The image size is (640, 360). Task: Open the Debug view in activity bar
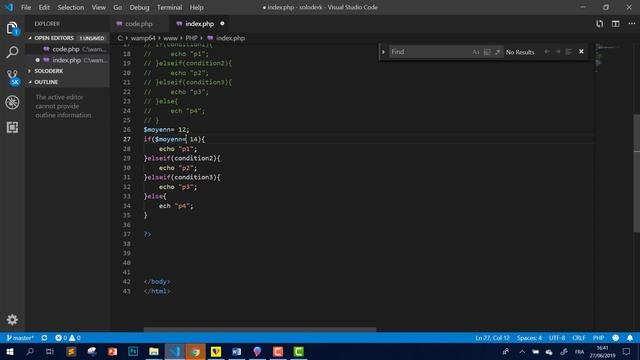12,102
